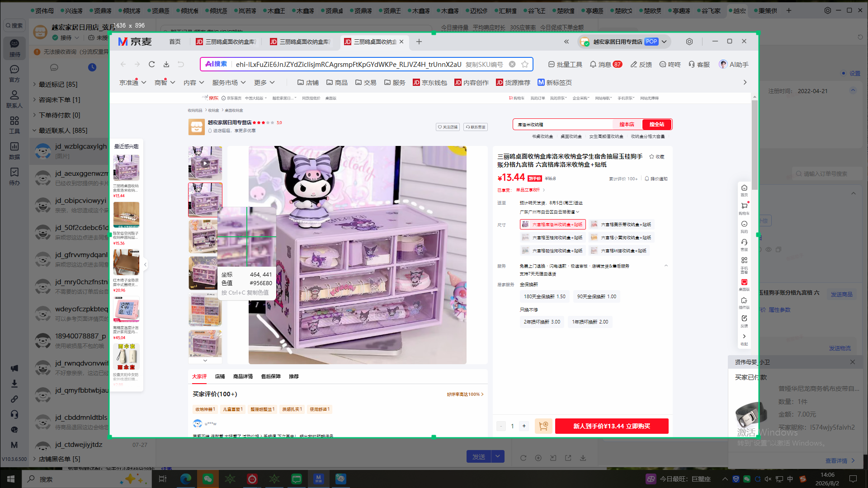Select size 六宫格帕恰狗收纳盒+贴纸

pos(552,251)
